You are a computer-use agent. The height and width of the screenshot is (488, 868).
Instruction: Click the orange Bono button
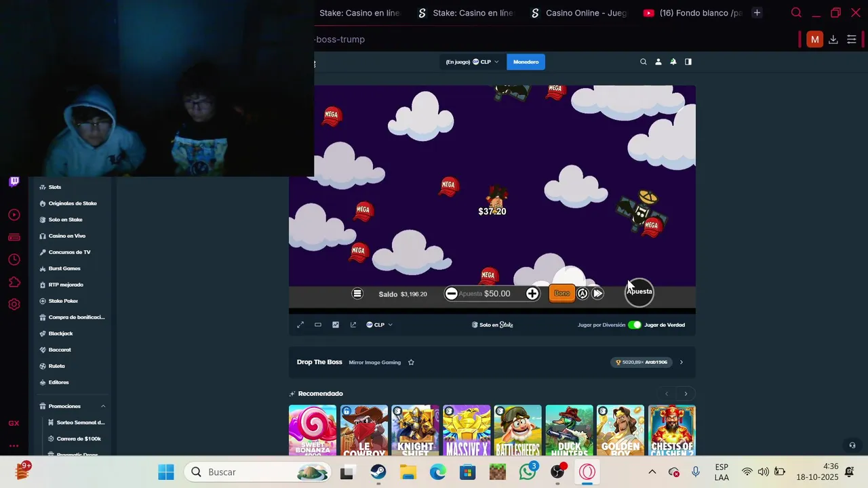561,293
